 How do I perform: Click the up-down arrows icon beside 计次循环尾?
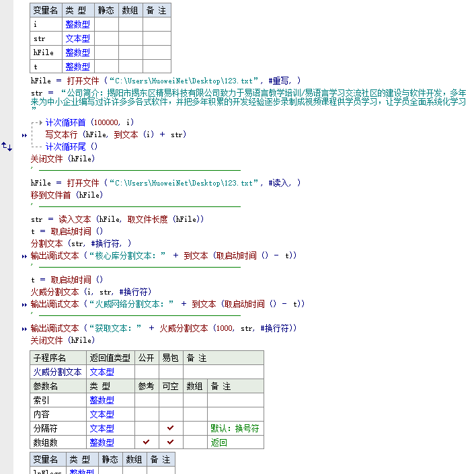(x=7, y=147)
